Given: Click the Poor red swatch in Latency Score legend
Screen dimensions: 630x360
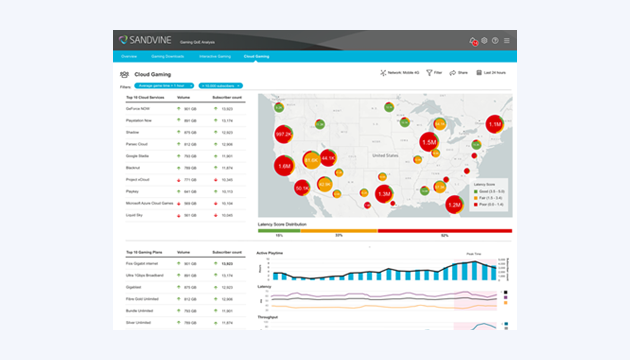Looking at the screenshot, I should pos(476,205).
